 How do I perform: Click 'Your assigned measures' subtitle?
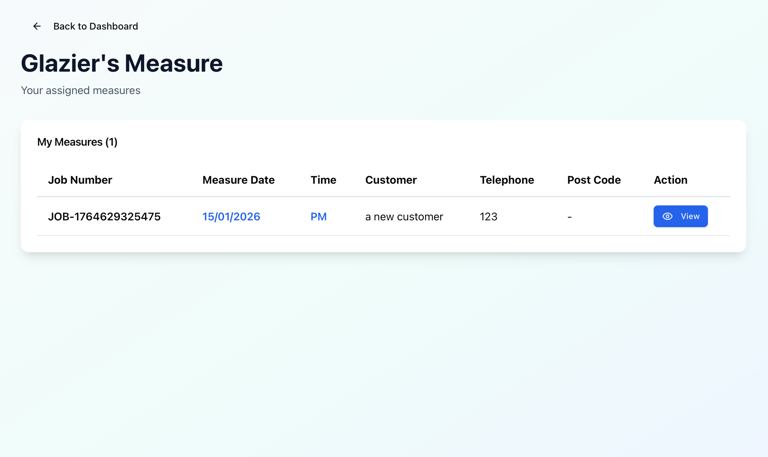[81, 90]
